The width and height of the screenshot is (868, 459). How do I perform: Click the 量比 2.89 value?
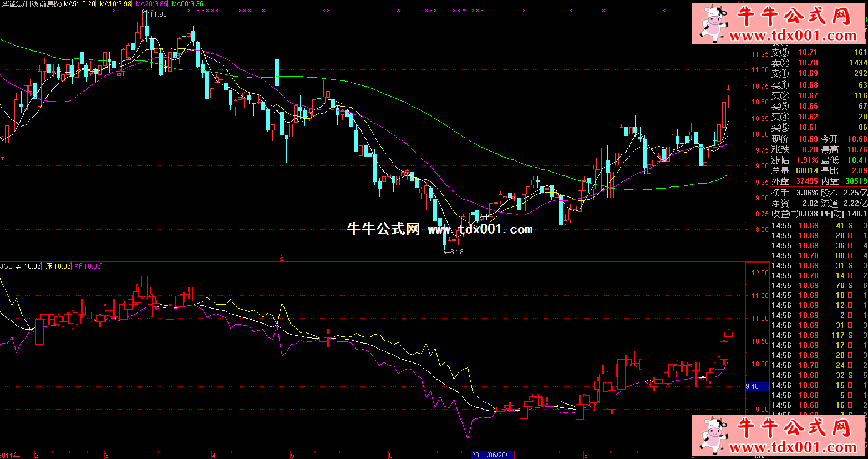pyautogui.click(x=860, y=170)
